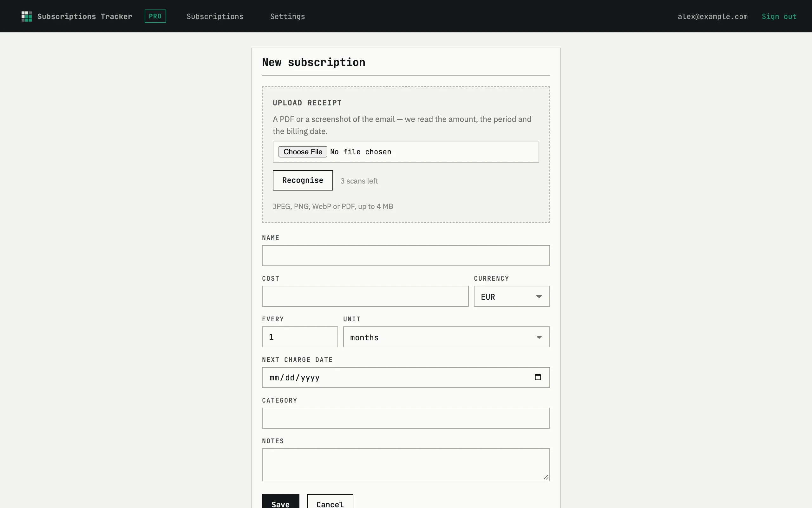Screen dimensions: 812x508
Task: Click the 'New subscription' heading
Action: (313, 62)
